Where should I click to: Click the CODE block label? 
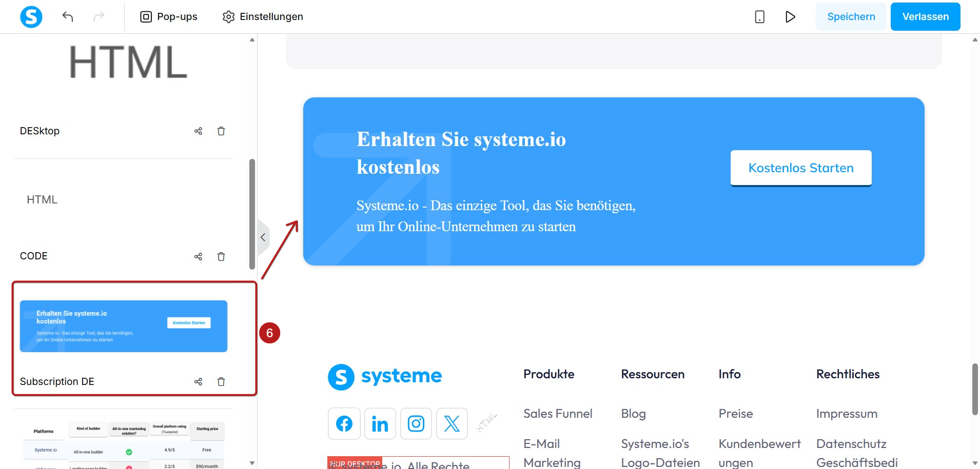tap(33, 256)
